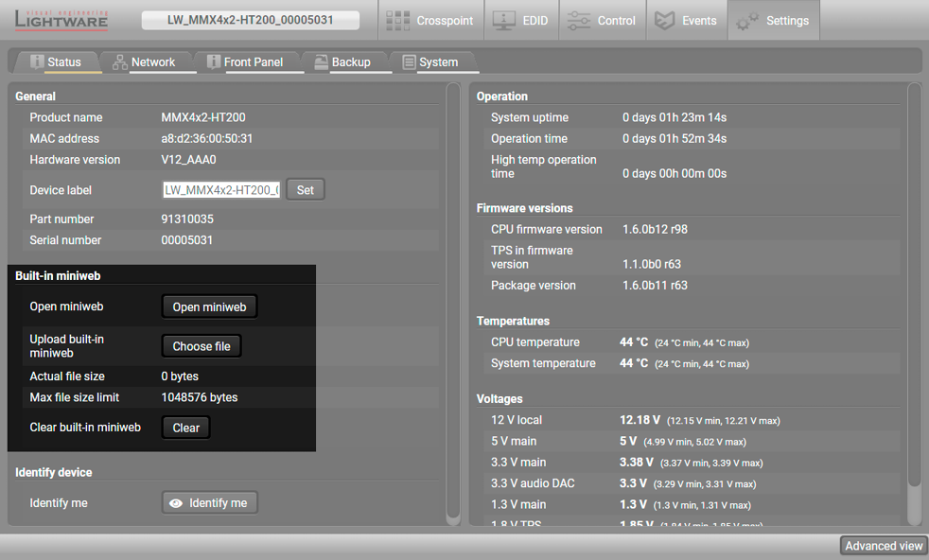Click the part number 91310035

pos(187,219)
